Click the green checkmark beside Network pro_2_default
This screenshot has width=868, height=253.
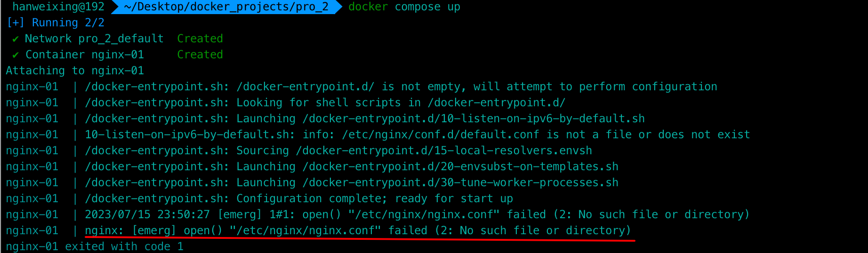click(16, 39)
